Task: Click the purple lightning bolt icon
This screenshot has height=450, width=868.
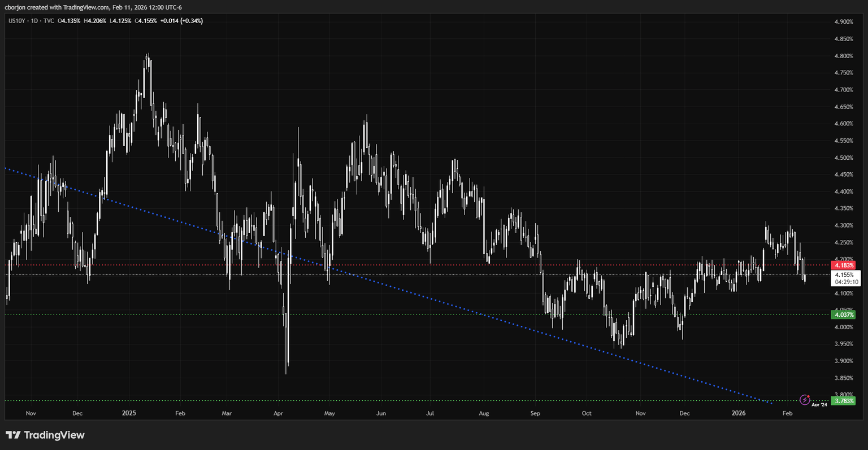Action: [805, 400]
